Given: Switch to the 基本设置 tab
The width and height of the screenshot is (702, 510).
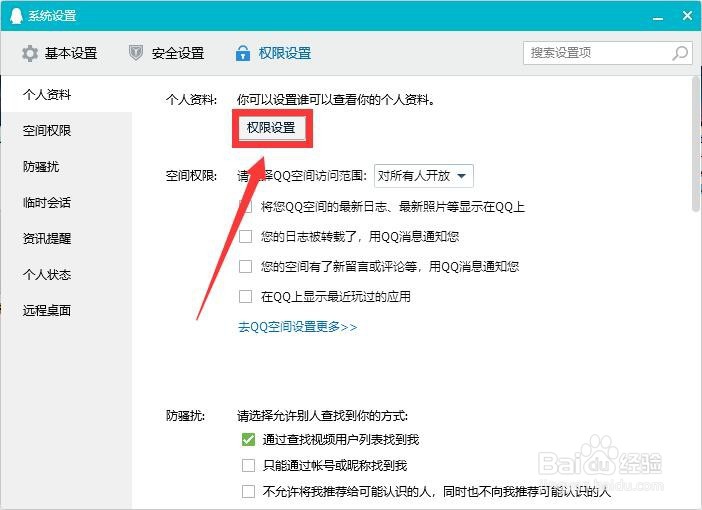Looking at the screenshot, I should point(60,53).
